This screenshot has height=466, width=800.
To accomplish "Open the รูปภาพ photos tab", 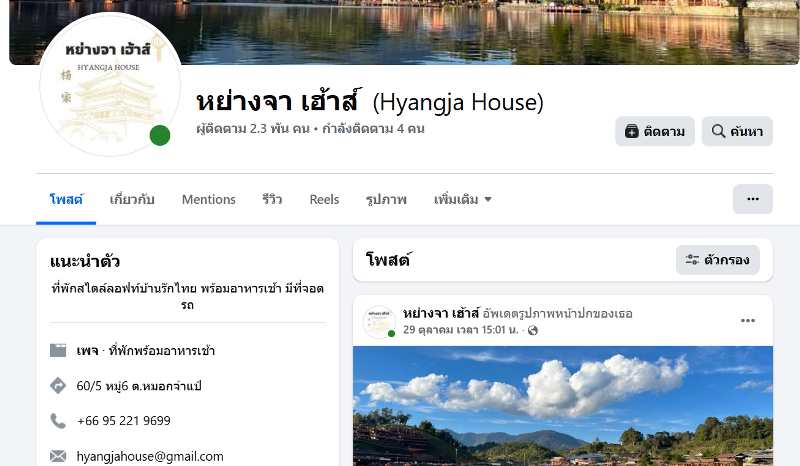I will [x=386, y=199].
